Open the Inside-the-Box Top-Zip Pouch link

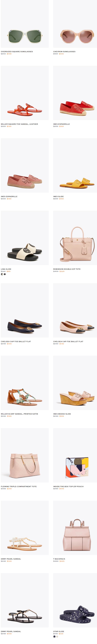pos(68,487)
